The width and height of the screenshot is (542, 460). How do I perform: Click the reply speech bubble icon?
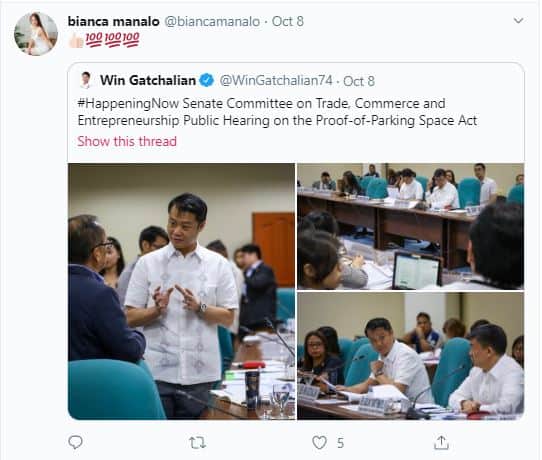(75, 442)
